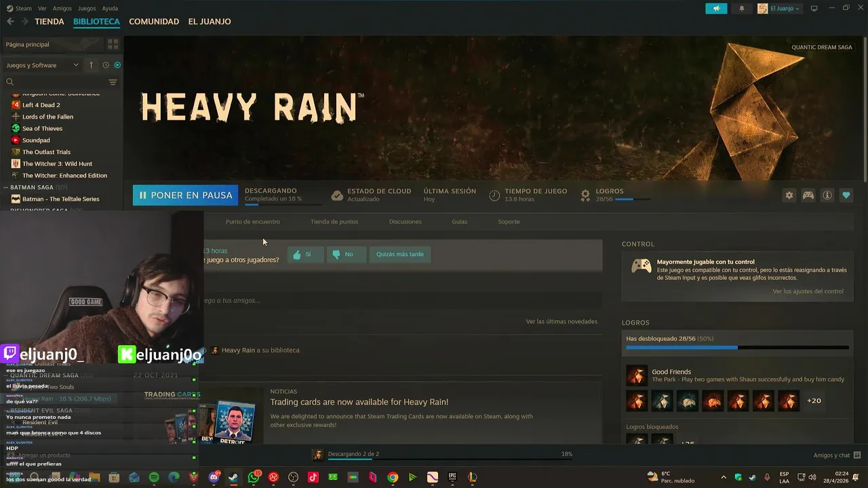Open the Ver menu
This screenshot has width=868, height=488.
coord(43,8)
